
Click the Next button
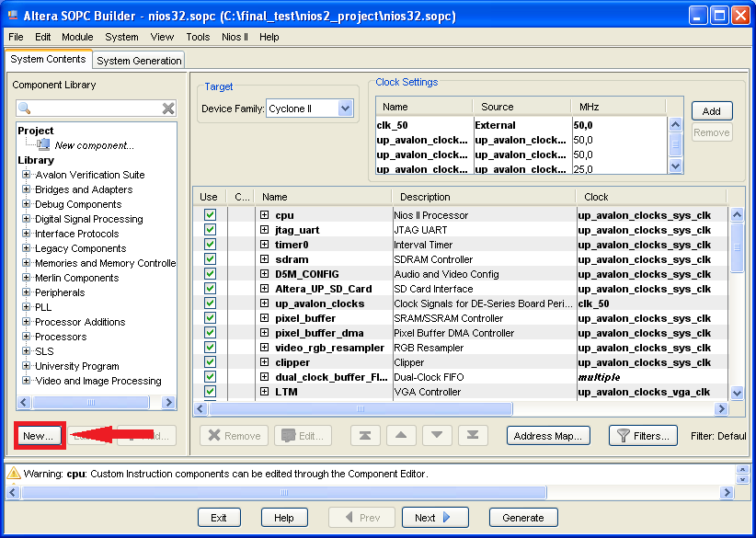(x=435, y=517)
